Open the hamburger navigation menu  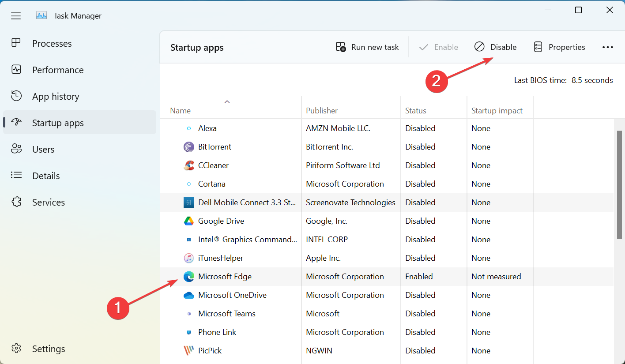[16, 16]
